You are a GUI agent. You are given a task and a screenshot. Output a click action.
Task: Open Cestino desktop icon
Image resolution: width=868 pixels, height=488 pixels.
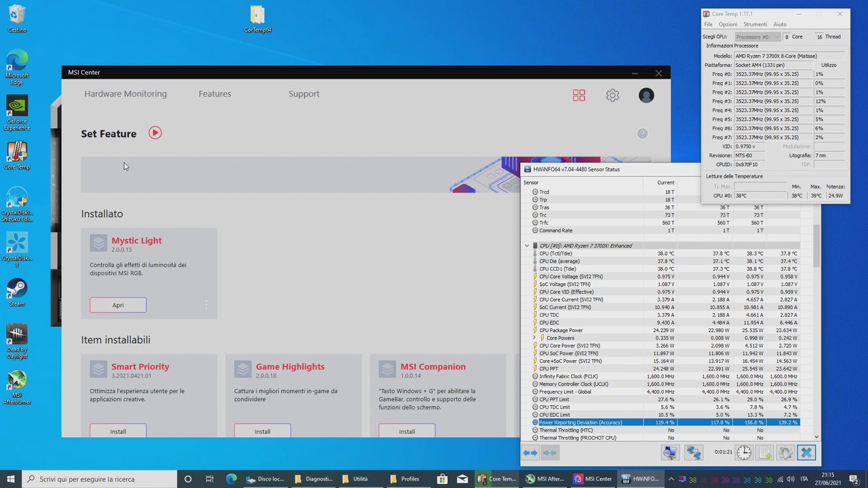(x=17, y=18)
